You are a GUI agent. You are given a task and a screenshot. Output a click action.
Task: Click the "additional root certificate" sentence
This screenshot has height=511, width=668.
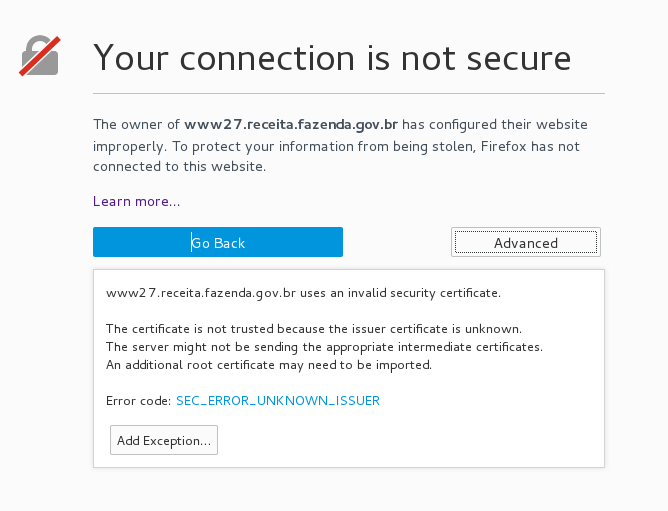(x=269, y=365)
